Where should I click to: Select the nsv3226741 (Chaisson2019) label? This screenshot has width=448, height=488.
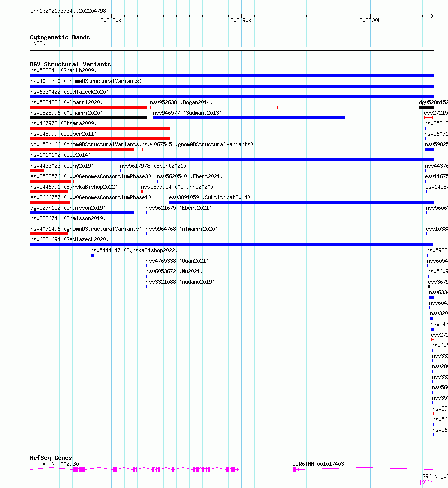(68, 219)
